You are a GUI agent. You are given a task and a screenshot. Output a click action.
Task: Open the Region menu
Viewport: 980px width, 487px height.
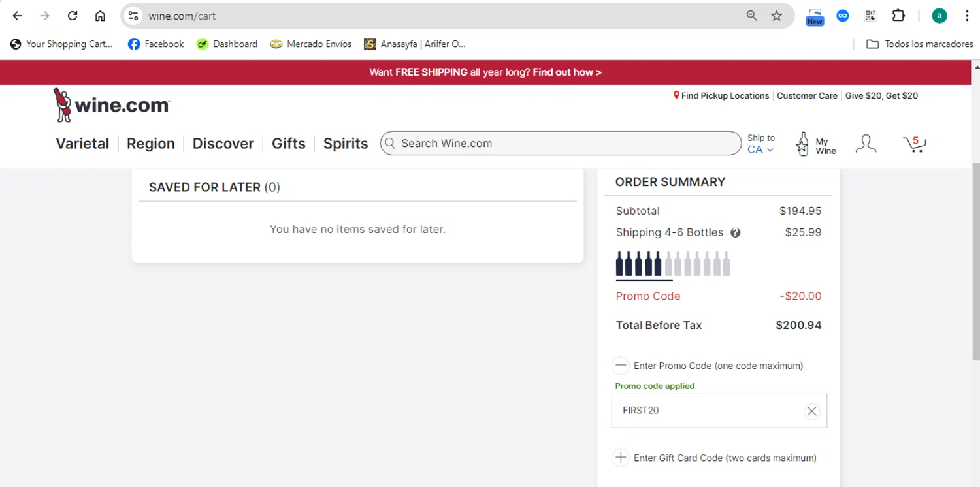click(x=151, y=144)
